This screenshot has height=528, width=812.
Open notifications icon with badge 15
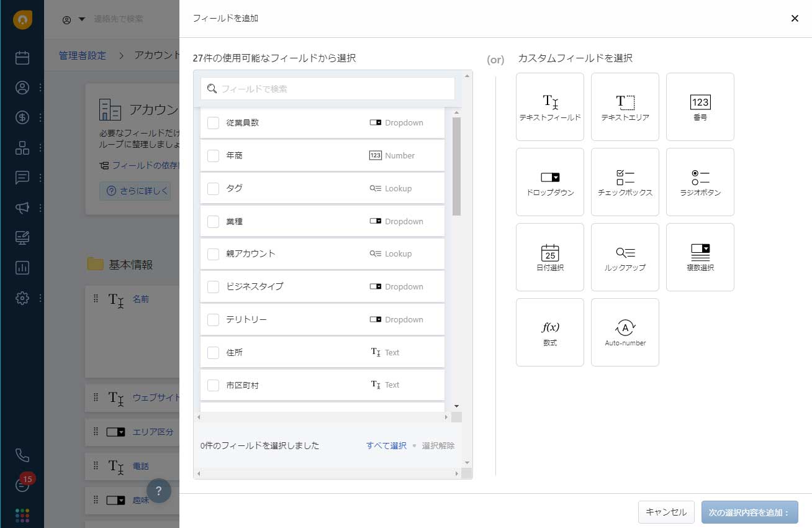point(22,485)
